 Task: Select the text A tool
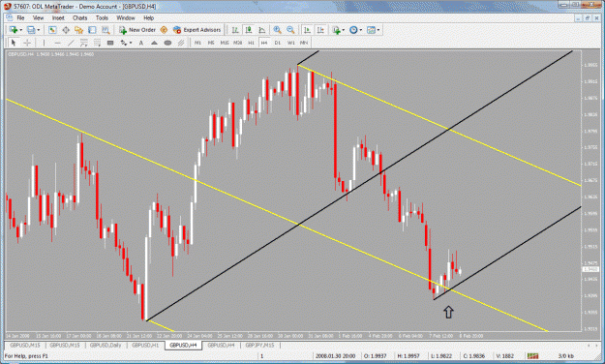tap(140, 43)
